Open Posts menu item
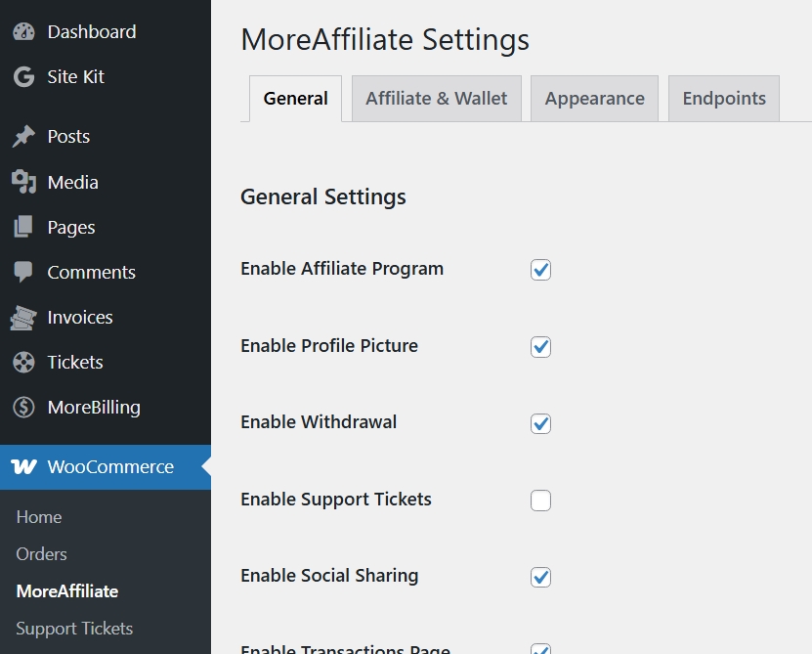The image size is (812, 654). (x=106, y=137)
